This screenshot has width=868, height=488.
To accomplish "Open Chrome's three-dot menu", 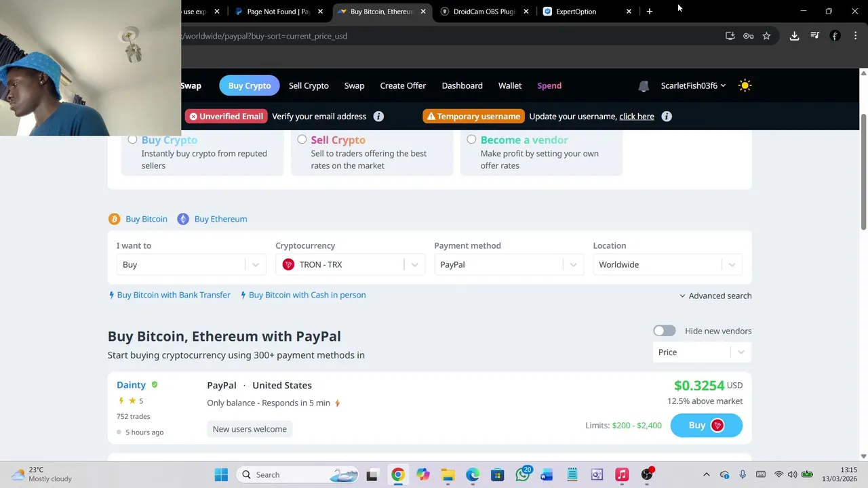I will point(855,36).
